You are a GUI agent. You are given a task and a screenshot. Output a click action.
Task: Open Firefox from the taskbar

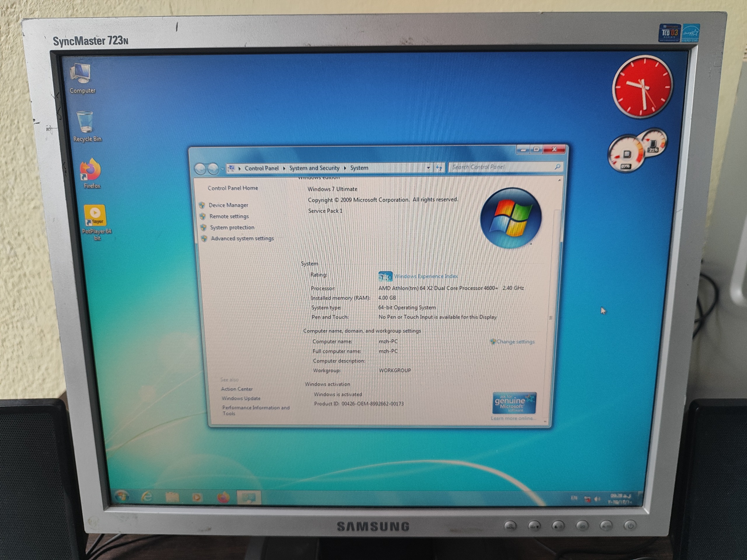[223, 498]
